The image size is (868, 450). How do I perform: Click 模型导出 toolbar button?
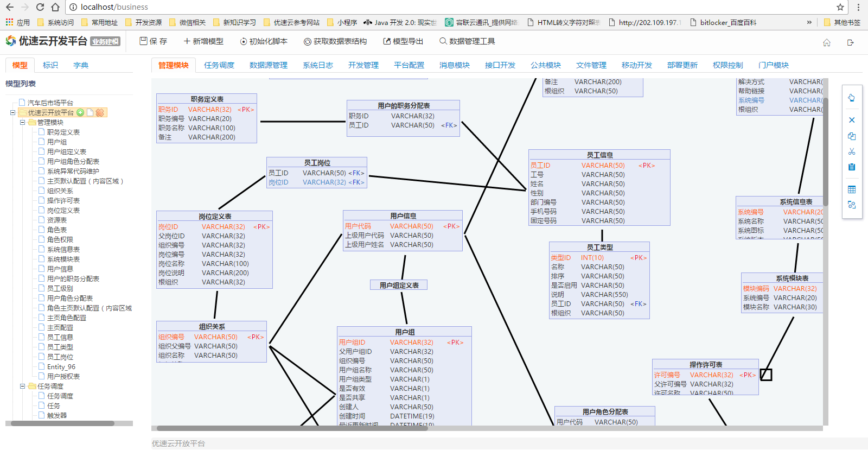[x=403, y=41]
